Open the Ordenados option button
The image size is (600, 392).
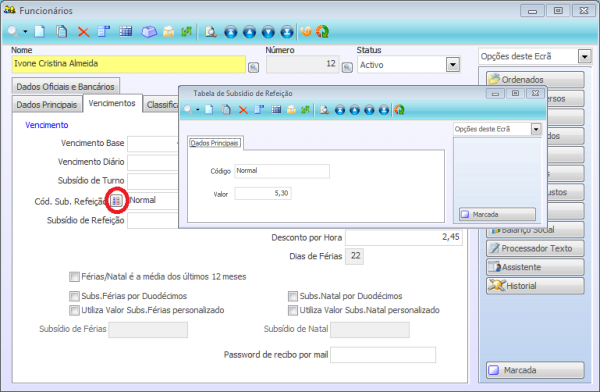[535, 80]
